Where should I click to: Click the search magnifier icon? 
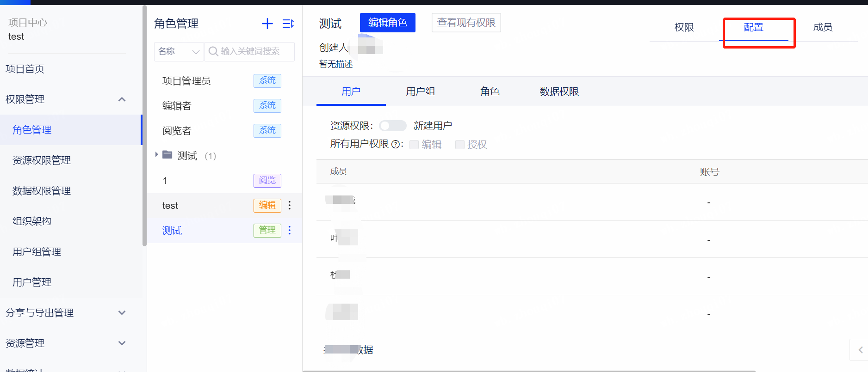(x=213, y=51)
